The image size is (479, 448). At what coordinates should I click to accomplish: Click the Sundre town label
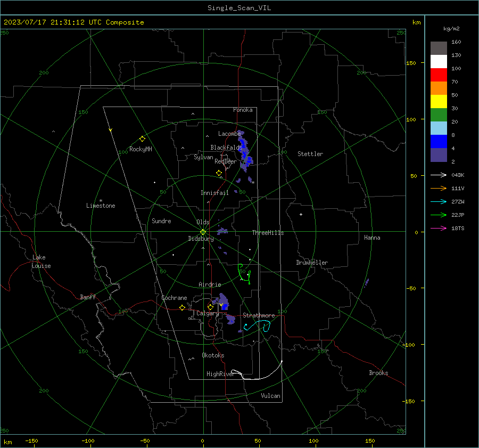pos(161,221)
